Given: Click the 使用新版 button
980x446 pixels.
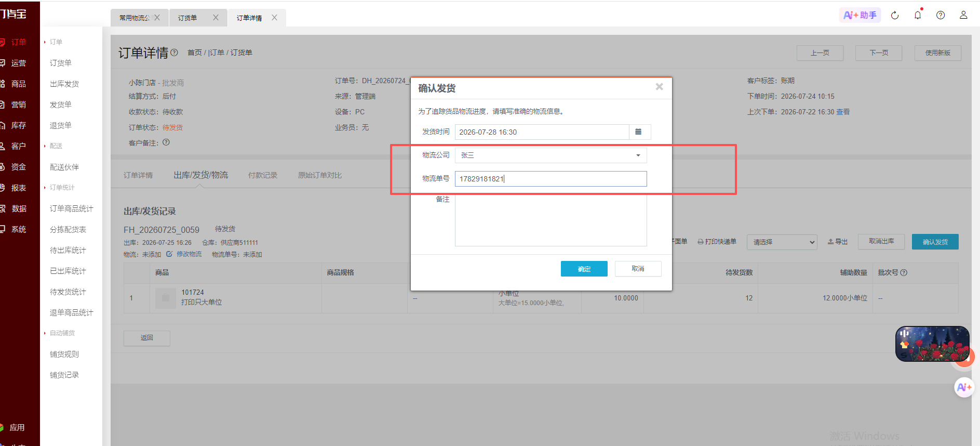Looking at the screenshot, I should pos(938,53).
